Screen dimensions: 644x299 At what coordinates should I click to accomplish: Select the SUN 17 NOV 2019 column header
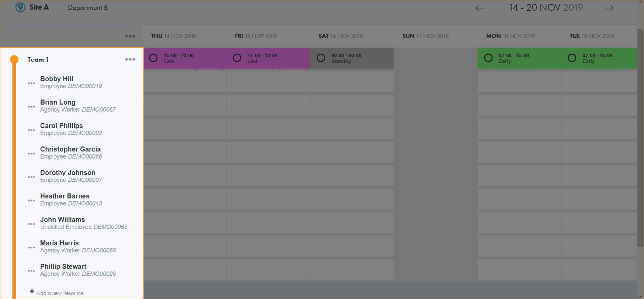425,36
